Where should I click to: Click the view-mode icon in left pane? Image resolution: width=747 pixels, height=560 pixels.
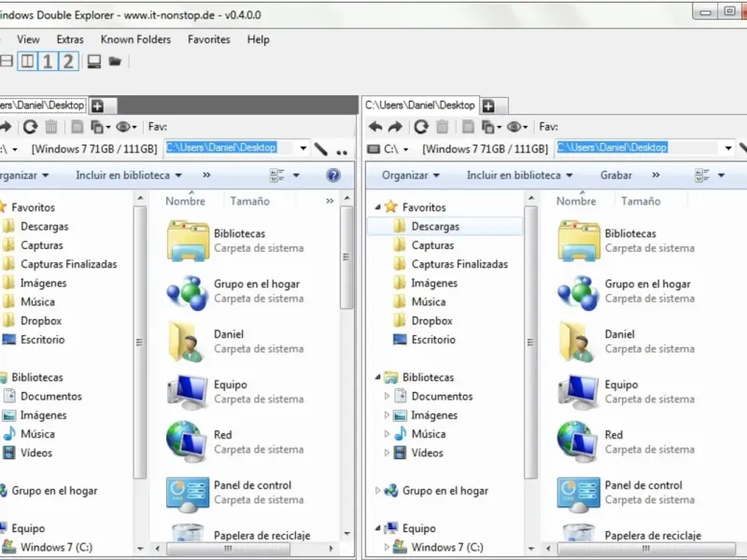(x=276, y=175)
